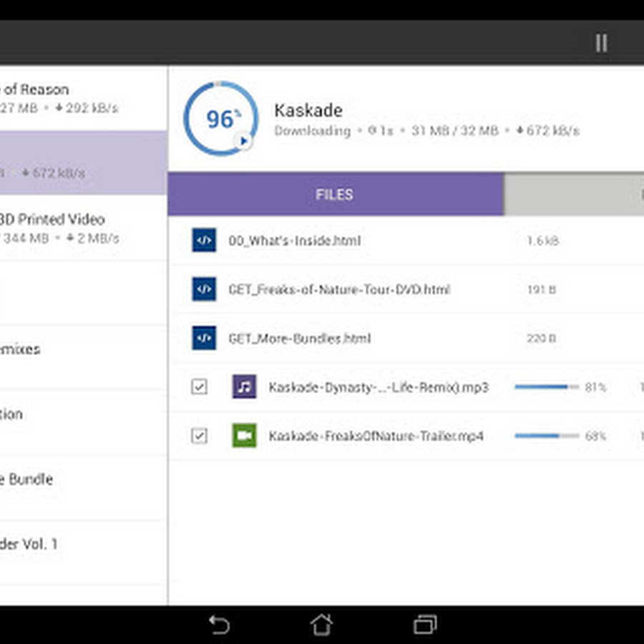Tap the Android recent apps button
Image resolution: width=644 pixels, height=644 pixels.
(x=425, y=625)
